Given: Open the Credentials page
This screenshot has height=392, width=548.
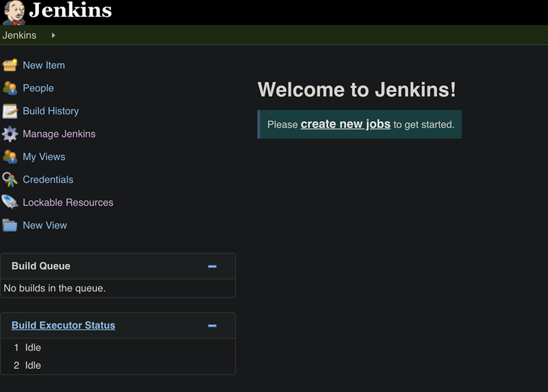Looking at the screenshot, I should click(48, 180).
